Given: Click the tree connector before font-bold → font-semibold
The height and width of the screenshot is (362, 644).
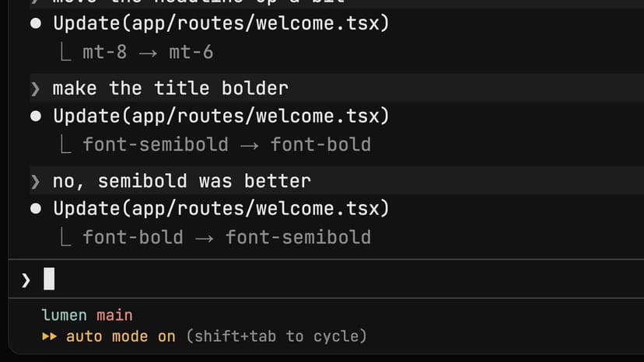Looking at the screenshot, I should click(65, 237).
